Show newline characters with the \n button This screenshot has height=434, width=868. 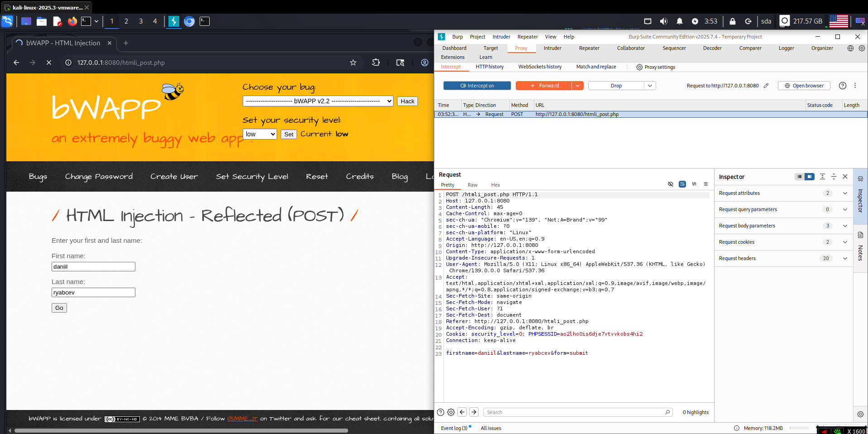(x=694, y=184)
